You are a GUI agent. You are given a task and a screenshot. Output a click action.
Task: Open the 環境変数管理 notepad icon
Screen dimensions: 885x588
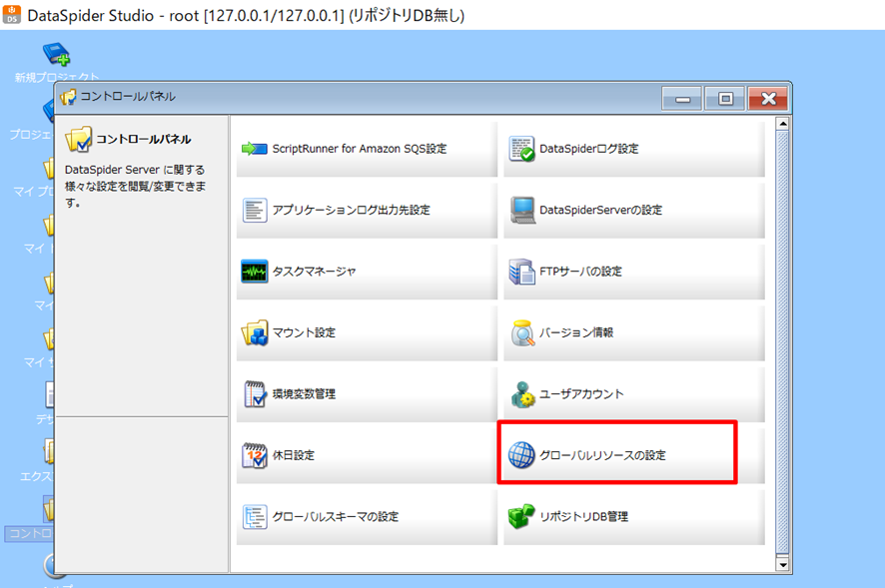coord(255,394)
